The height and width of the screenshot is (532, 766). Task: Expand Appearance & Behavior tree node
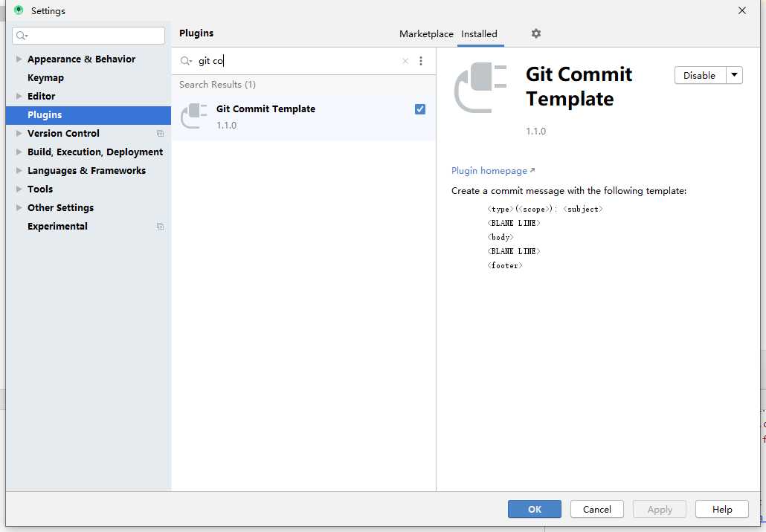19,59
